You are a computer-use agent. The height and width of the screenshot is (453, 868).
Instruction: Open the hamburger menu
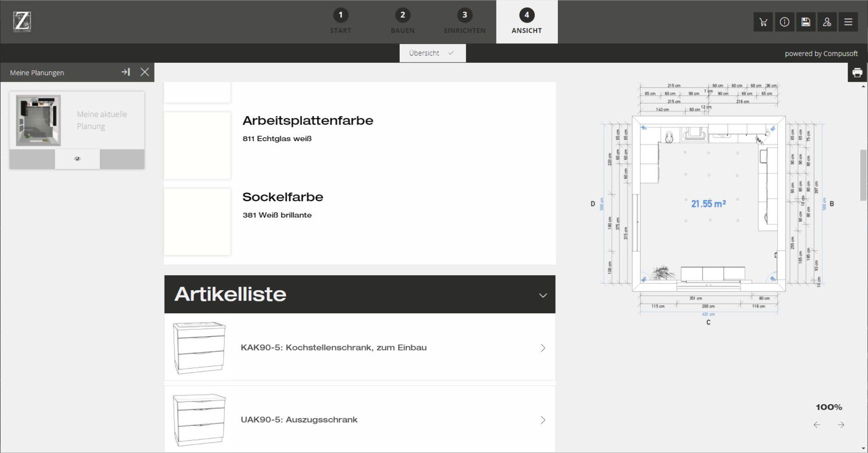(x=849, y=22)
